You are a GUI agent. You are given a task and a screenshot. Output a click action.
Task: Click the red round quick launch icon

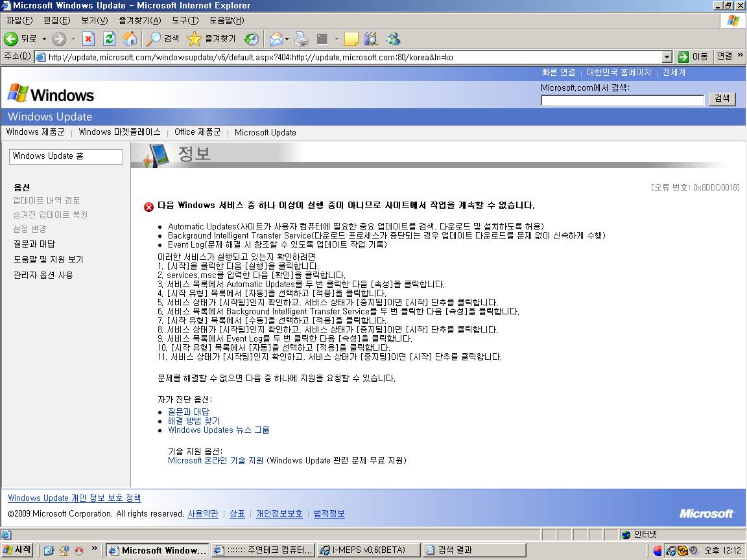point(79,550)
